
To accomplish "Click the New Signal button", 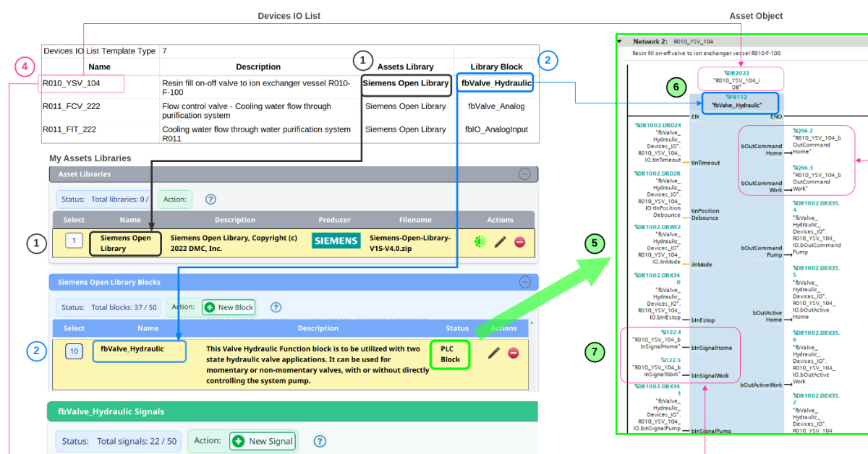I will click(263, 441).
